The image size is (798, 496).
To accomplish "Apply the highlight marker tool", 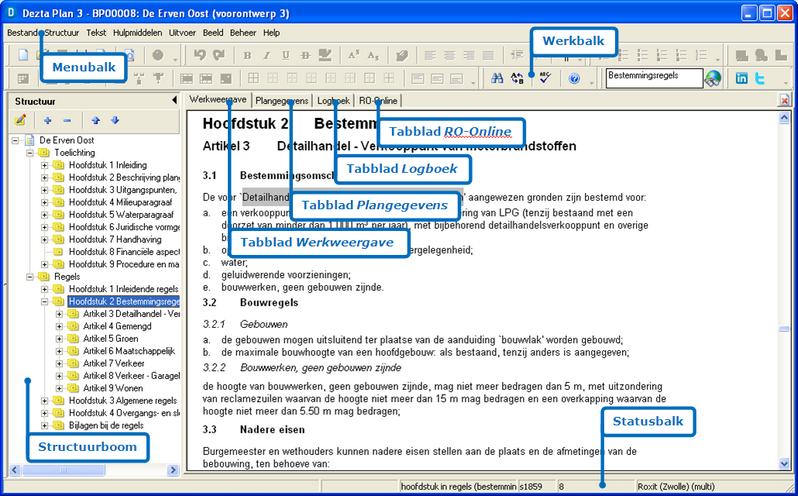I will tap(325, 55).
